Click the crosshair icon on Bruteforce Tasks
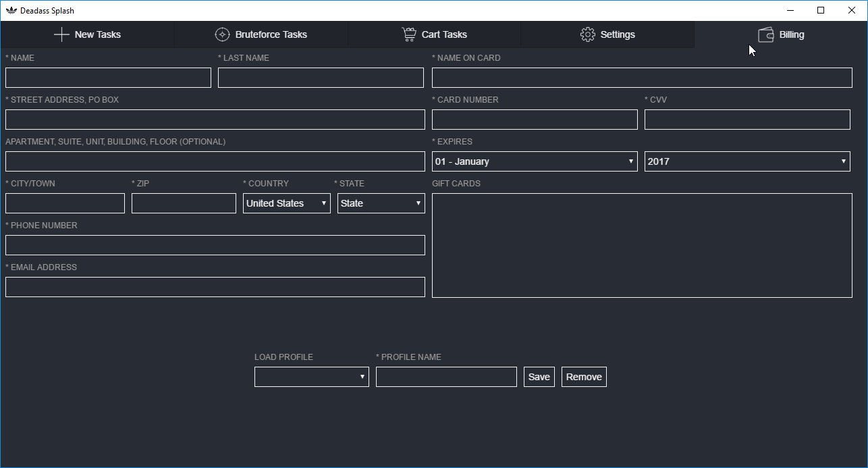The image size is (868, 468). 222,34
